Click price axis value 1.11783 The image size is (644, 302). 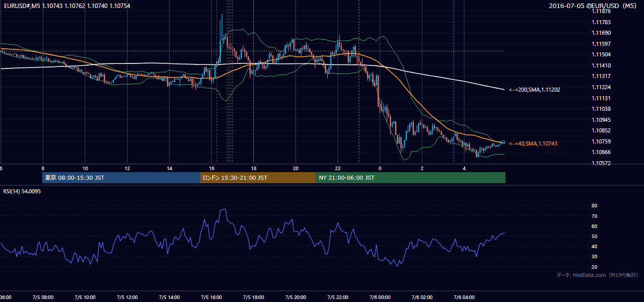pyautogui.click(x=602, y=22)
